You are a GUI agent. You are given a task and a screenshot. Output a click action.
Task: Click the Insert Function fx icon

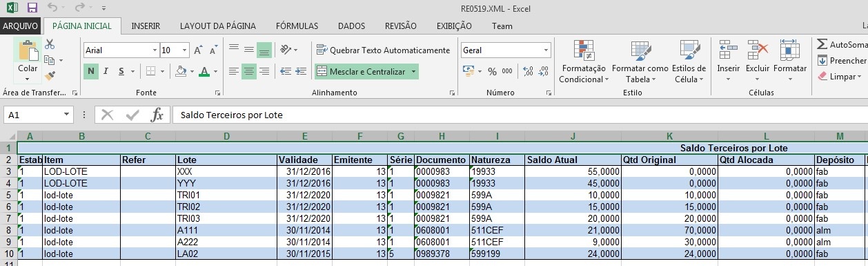(x=157, y=115)
